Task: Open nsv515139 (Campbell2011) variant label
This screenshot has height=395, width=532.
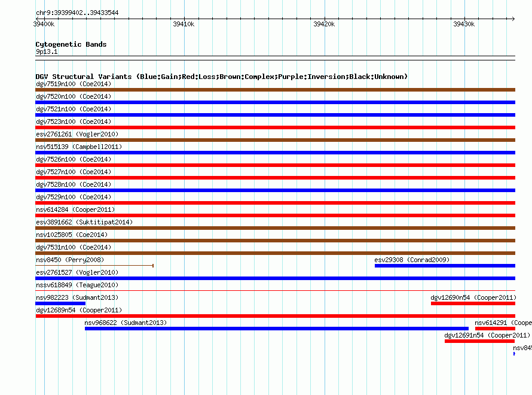Action: pyautogui.click(x=79, y=147)
